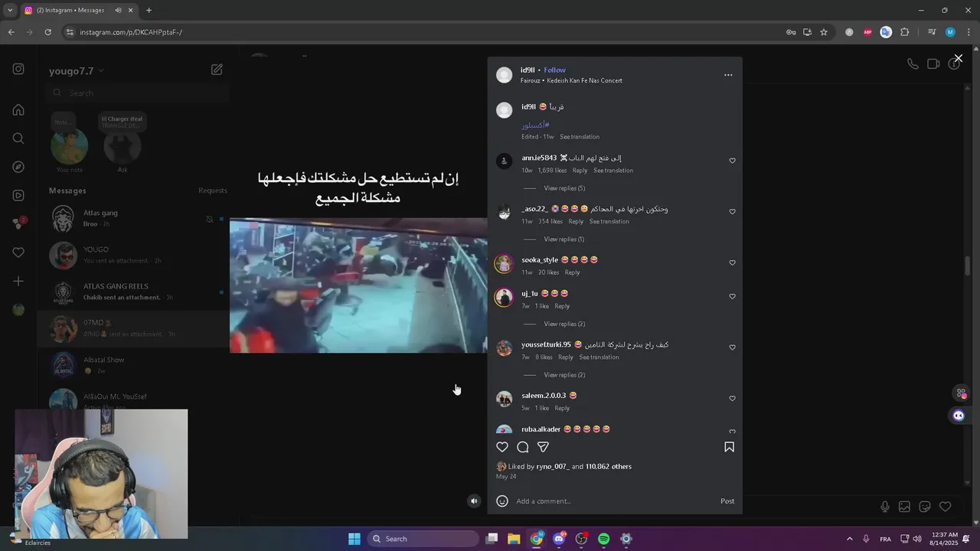This screenshot has width=980, height=551.
Task: Unmute the video sound
Action: click(x=474, y=501)
